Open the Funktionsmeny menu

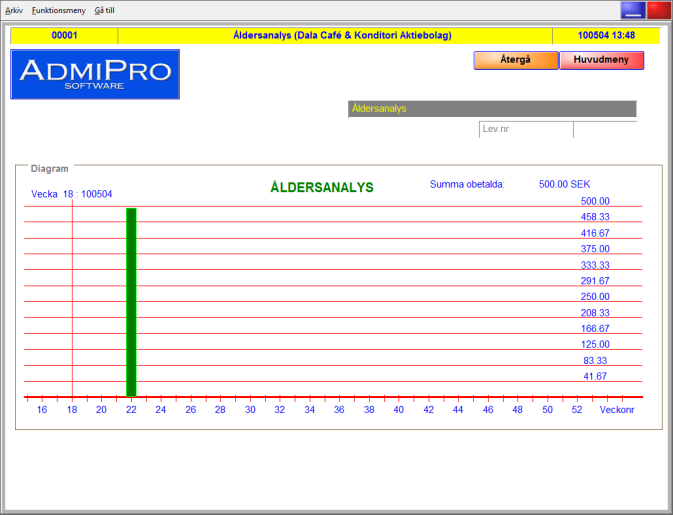(x=58, y=10)
